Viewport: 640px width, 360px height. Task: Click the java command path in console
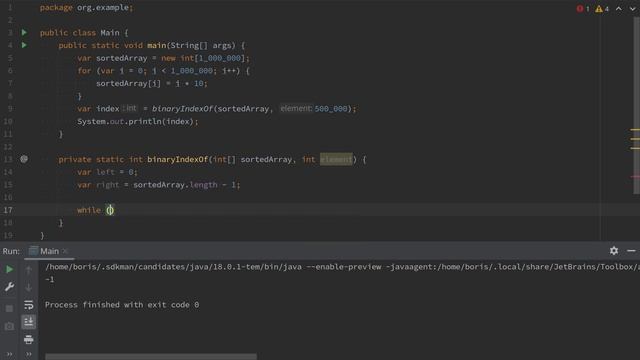tap(173, 267)
